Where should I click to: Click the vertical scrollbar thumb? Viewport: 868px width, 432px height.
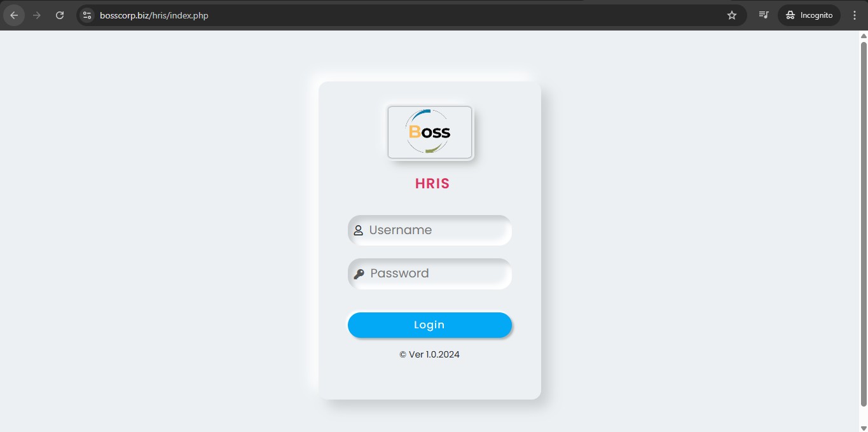(x=864, y=224)
